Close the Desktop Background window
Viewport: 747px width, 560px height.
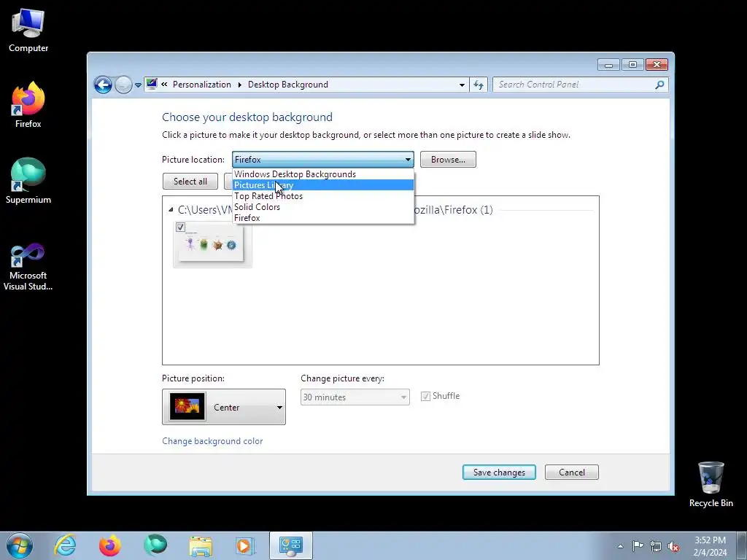pos(657,65)
